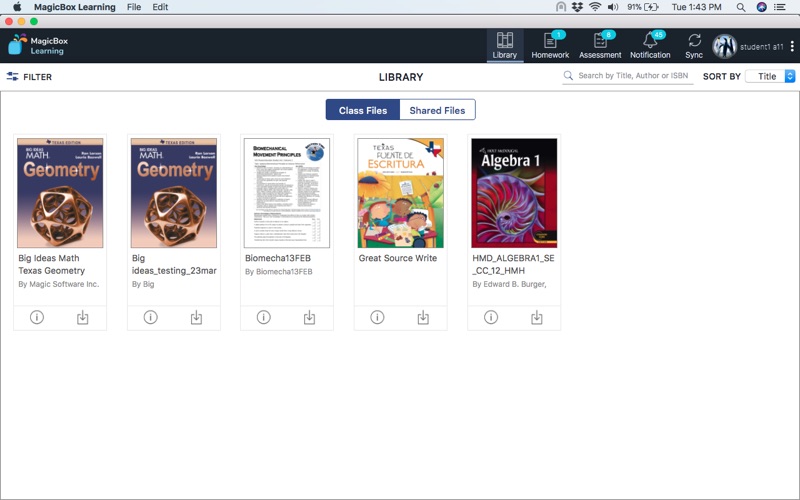Show info for HMD_ALGEBRA1_SE_CC_12_HMH
Image resolution: width=800 pixels, height=500 pixels.
[x=491, y=317]
